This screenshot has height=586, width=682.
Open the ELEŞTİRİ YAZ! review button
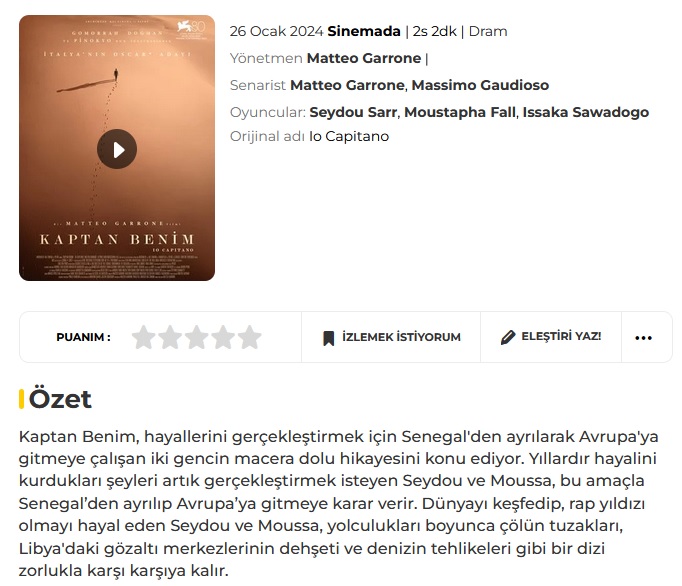551,337
